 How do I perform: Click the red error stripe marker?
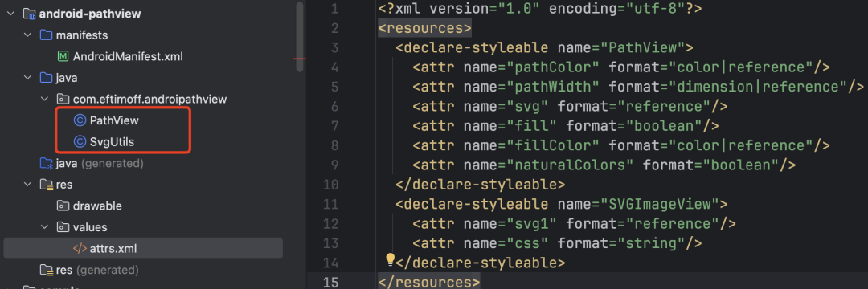[x=300, y=59]
